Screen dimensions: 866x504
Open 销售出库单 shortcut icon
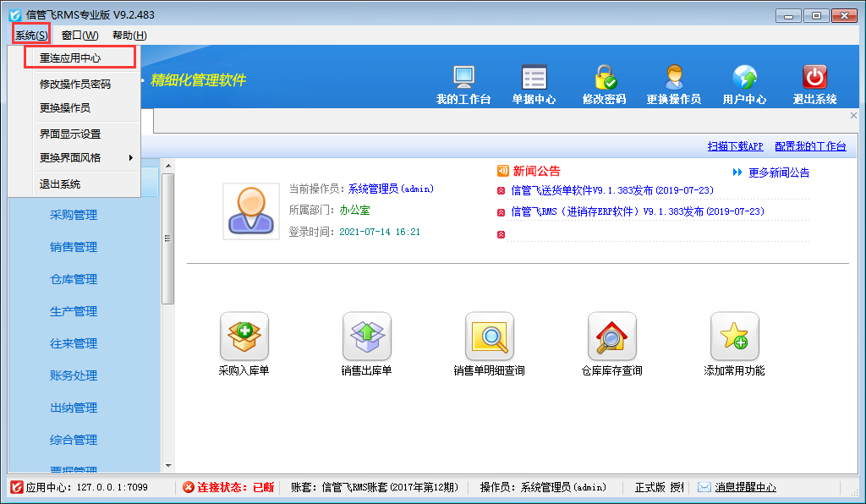(x=366, y=337)
